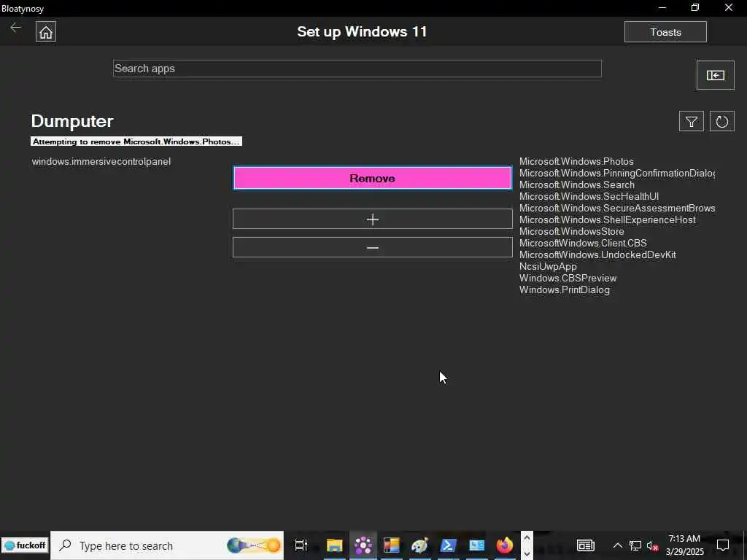Select Windows.PrintDialog entry
This screenshot has width=747, height=560.
point(565,289)
